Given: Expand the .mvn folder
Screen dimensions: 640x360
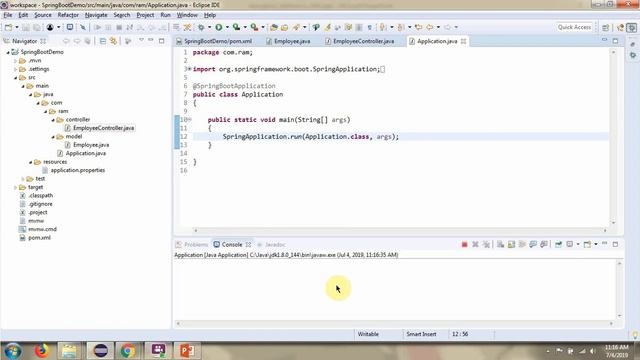Looking at the screenshot, I should [16, 61].
